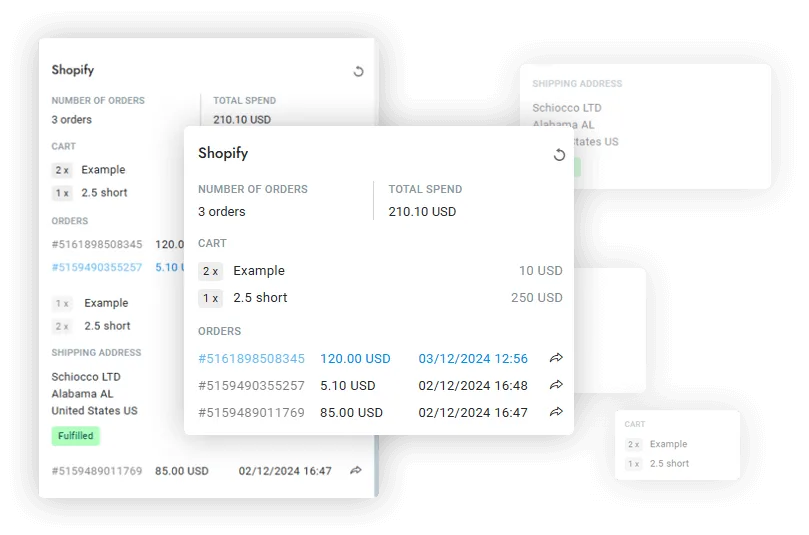This screenshot has width=809, height=535.
Task: Click 3 orders count in front panel
Action: 222,212
